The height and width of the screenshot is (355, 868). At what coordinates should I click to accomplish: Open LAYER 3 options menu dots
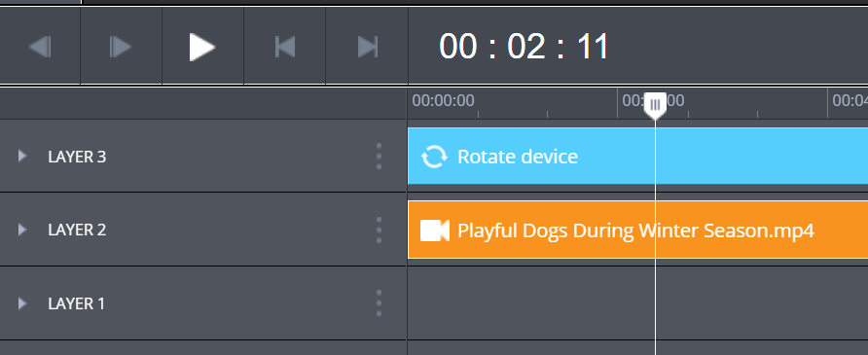(x=379, y=156)
